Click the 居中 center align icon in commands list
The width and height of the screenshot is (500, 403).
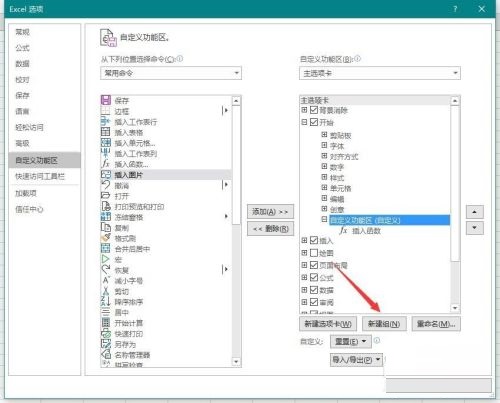coord(106,312)
